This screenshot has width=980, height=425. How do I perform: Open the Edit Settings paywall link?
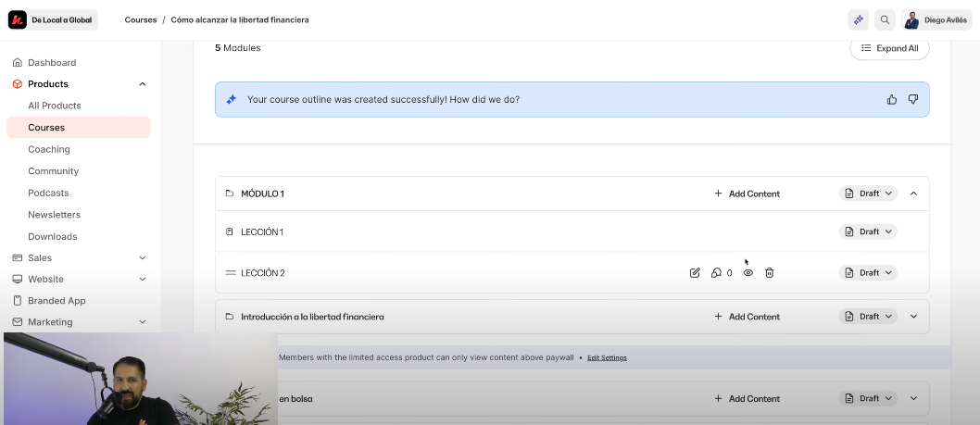click(607, 357)
